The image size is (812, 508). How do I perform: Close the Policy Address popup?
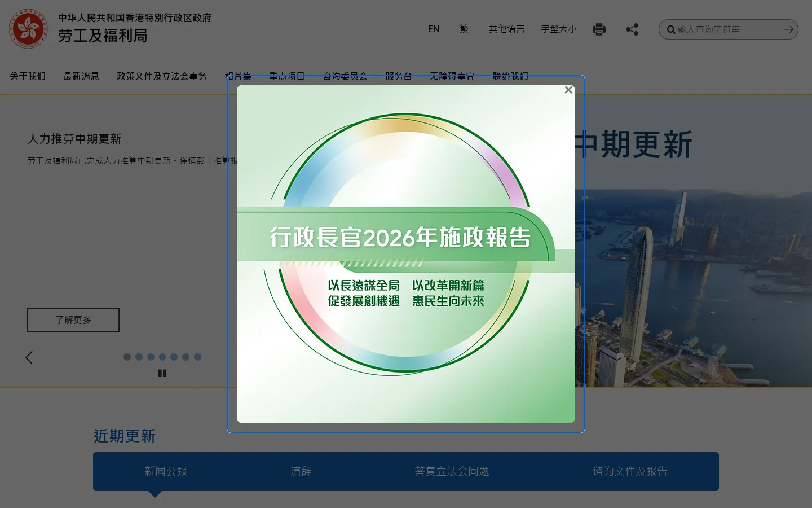(x=568, y=90)
